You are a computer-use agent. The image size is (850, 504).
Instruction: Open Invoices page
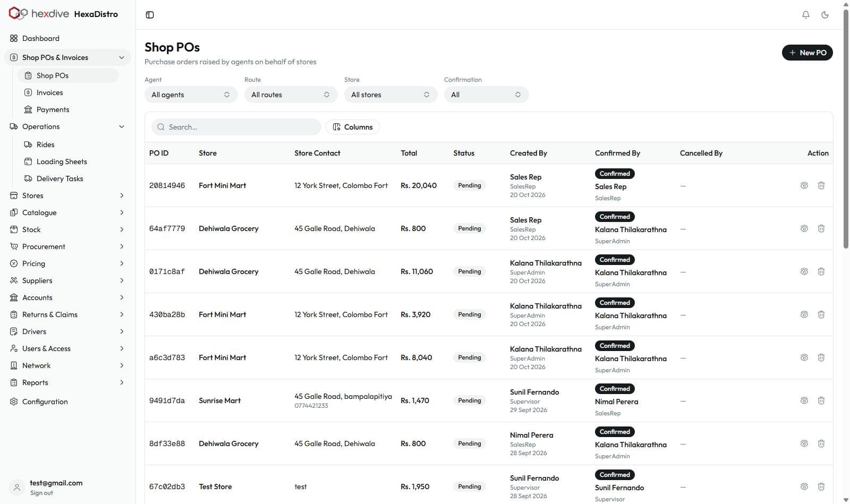coord(68,92)
